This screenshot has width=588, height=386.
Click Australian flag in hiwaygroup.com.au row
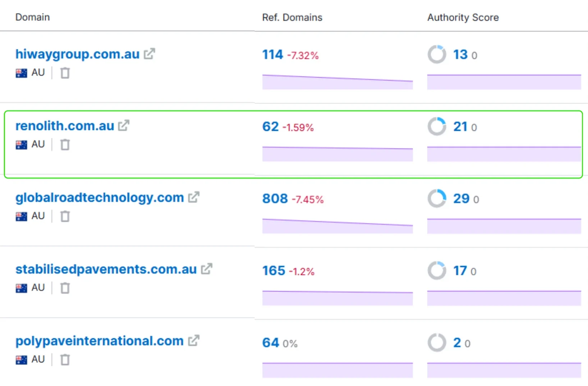pyautogui.click(x=22, y=73)
